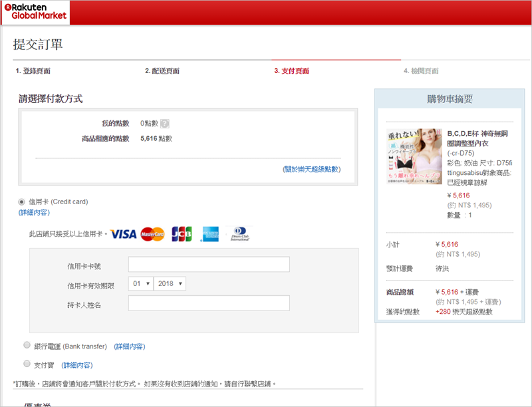Click the MasterCard logo

(x=152, y=234)
